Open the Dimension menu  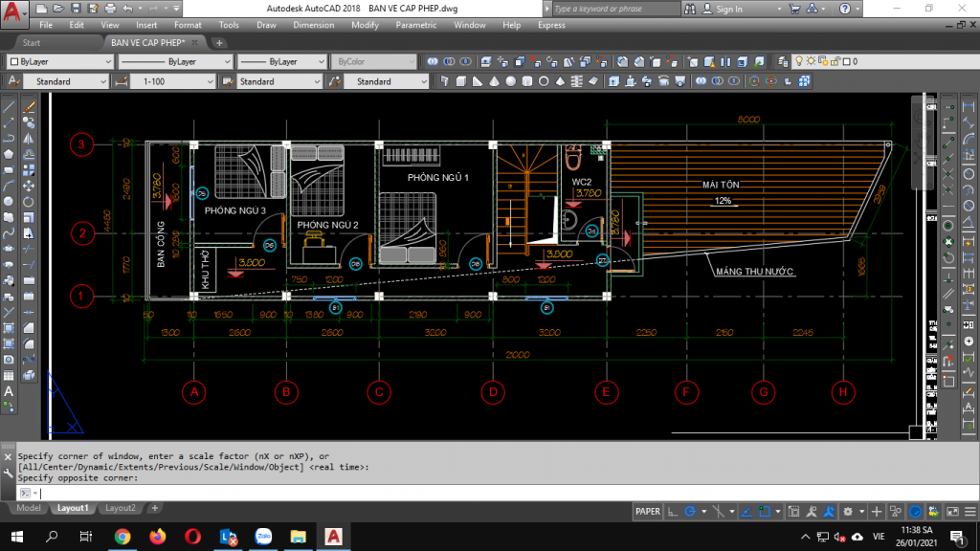coord(313,25)
